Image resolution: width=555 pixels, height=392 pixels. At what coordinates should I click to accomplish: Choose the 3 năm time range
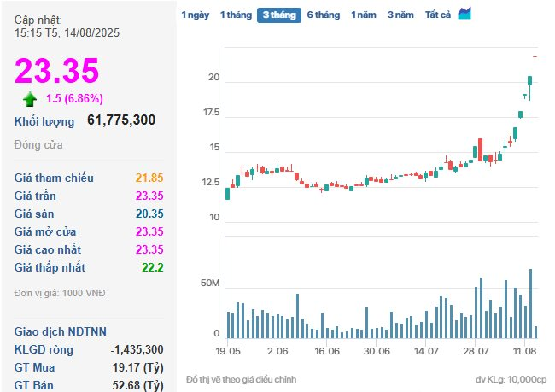click(x=400, y=15)
